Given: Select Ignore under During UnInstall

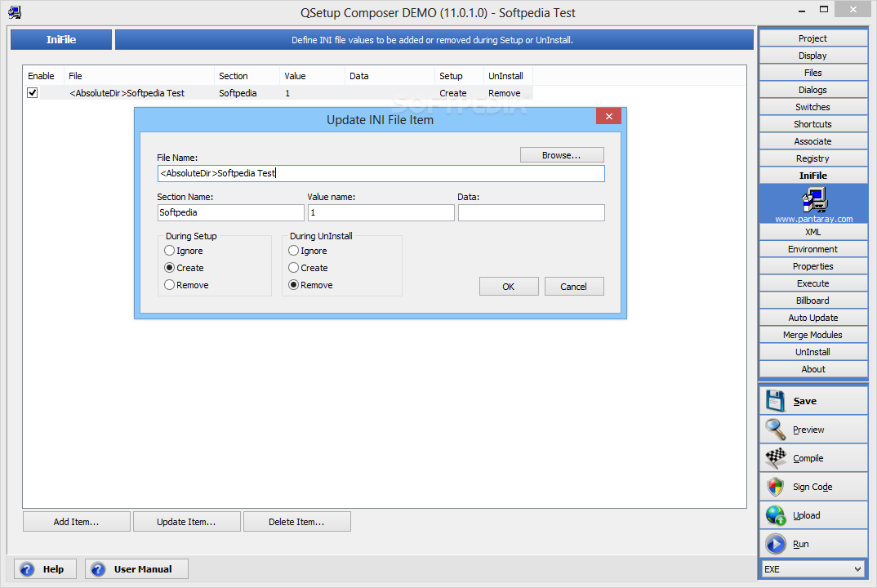Looking at the screenshot, I should click(294, 251).
